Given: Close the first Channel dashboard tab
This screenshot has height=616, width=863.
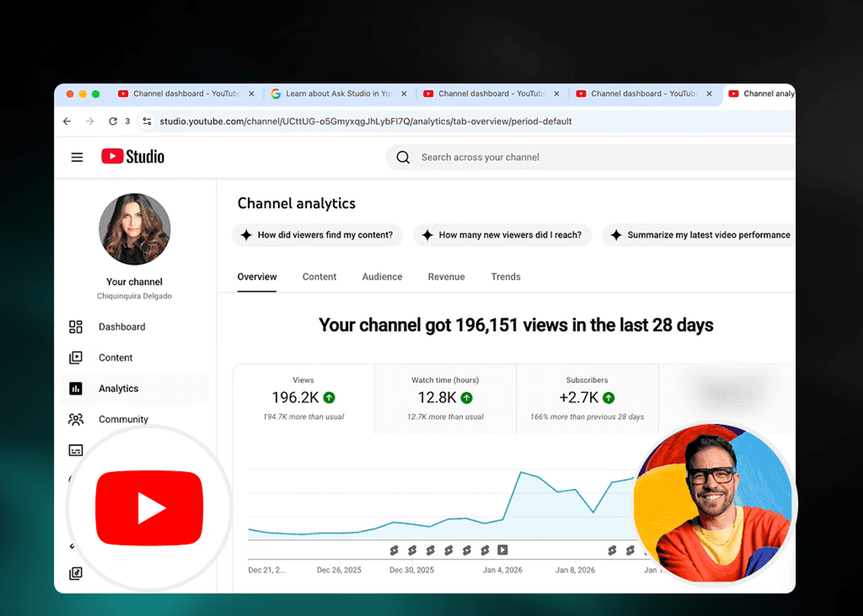Looking at the screenshot, I should (251, 94).
